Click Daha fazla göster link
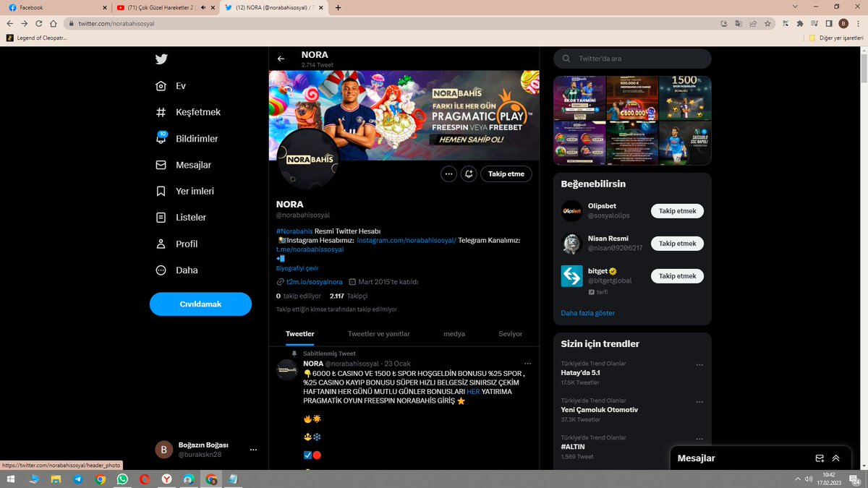 pos(588,313)
